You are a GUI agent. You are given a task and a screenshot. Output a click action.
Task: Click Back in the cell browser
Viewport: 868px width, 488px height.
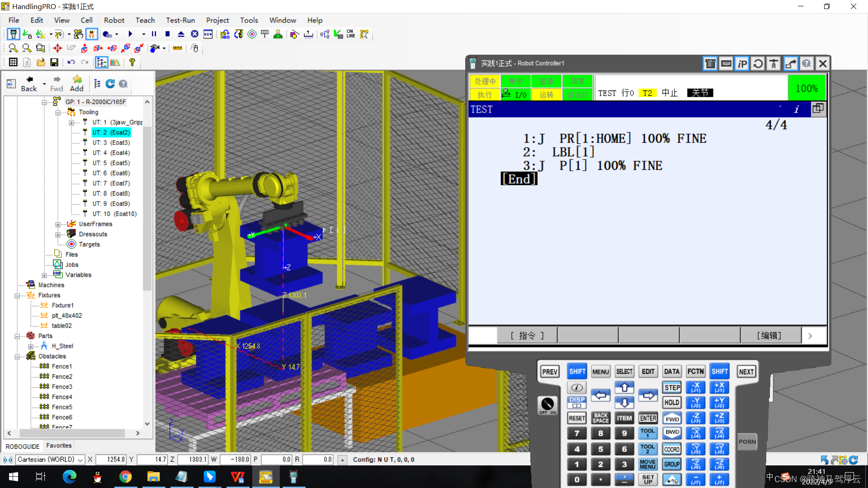point(29,84)
